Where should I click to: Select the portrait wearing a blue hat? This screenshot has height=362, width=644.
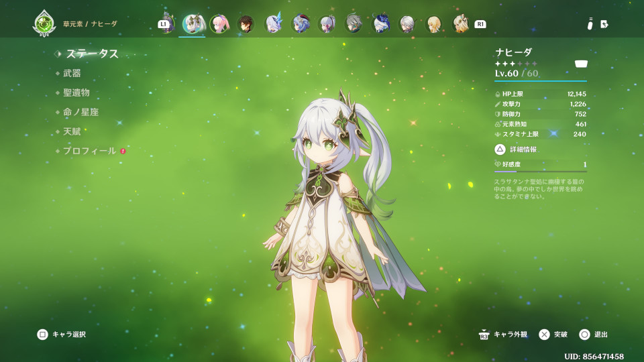[x=380, y=24]
